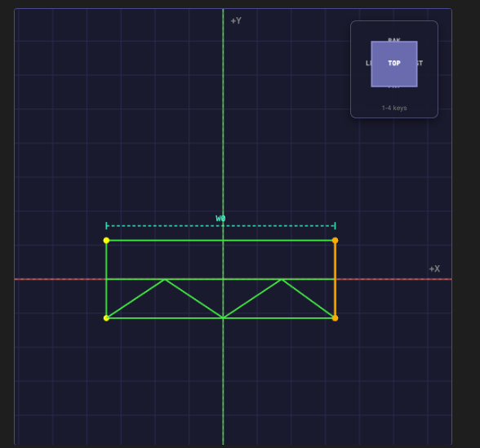Select the orange point at the top-right corner
The image size is (480, 448).
tap(336, 240)
